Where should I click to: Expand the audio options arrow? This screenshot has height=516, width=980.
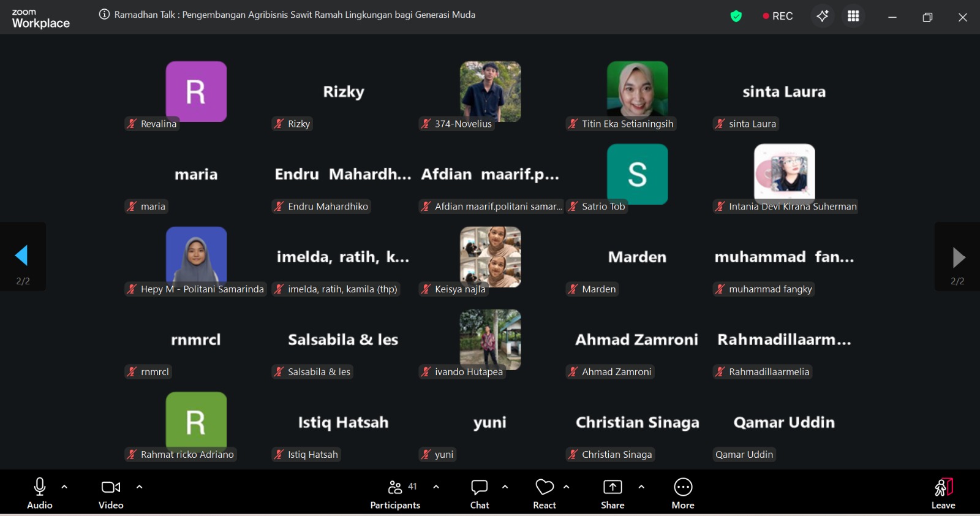click(64, 487)
